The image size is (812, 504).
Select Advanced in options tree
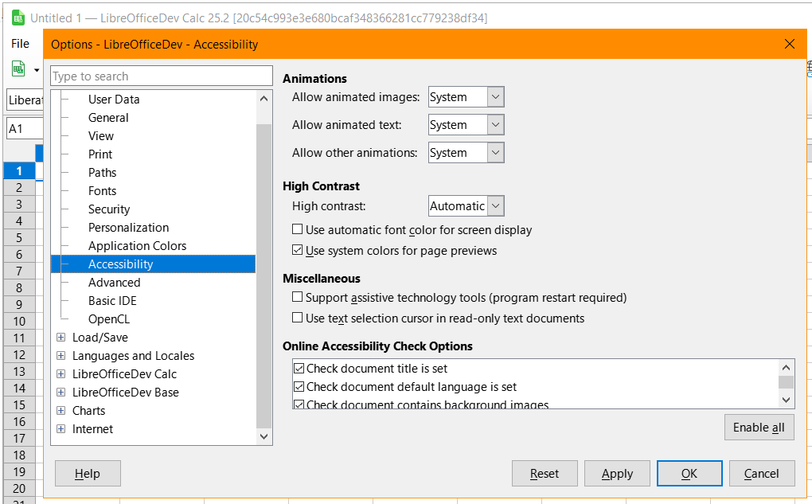(114, 283)
